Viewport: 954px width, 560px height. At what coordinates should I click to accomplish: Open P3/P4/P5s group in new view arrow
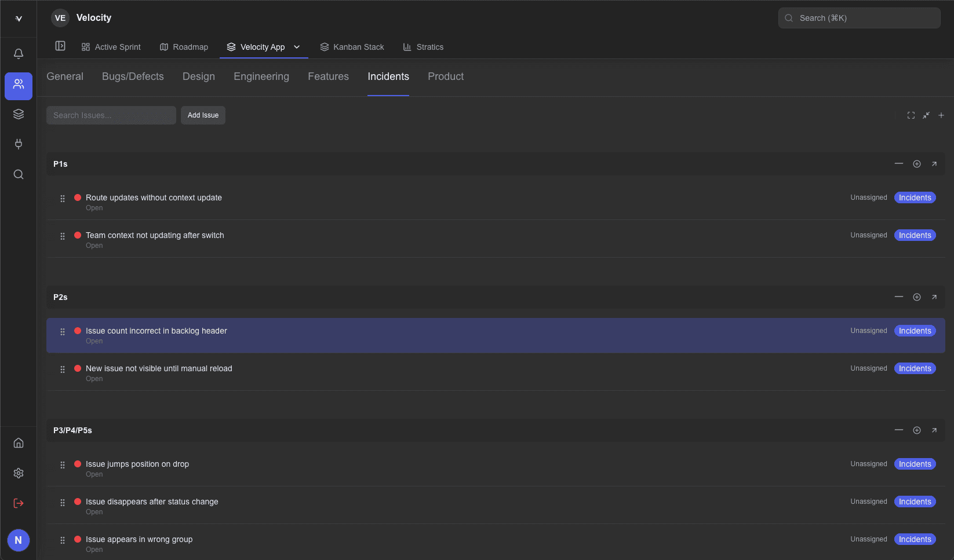934,430
